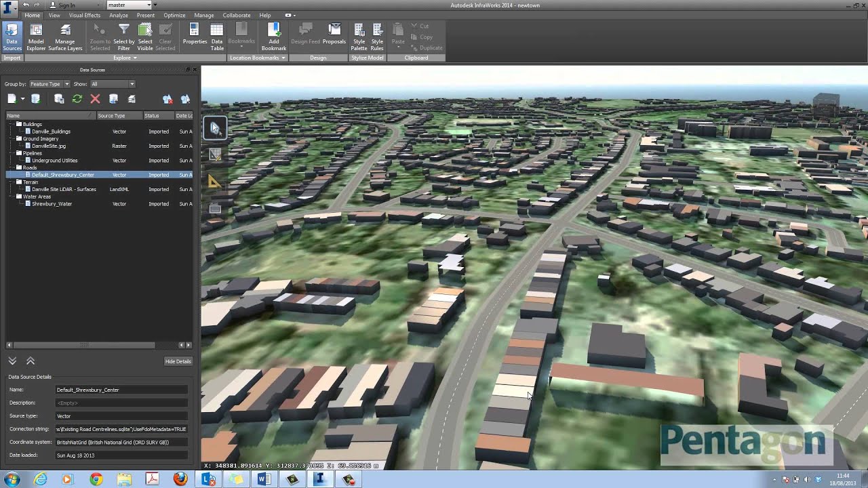Expand the Explore ribbon panel

pos(125,58)
